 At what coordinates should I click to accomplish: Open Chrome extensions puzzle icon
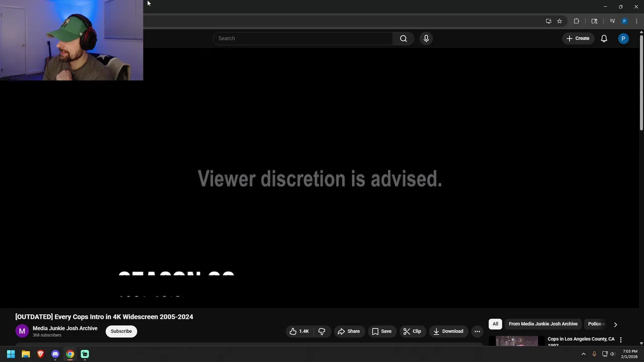577,21
